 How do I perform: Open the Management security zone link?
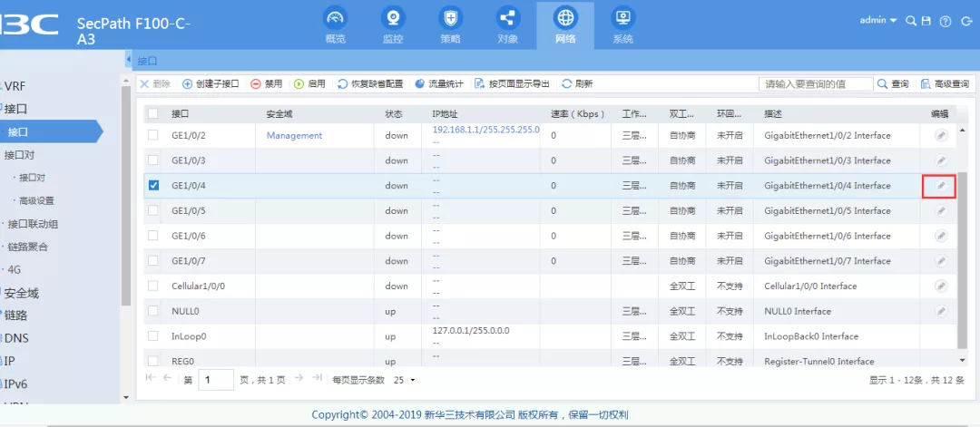click(294, 135)
